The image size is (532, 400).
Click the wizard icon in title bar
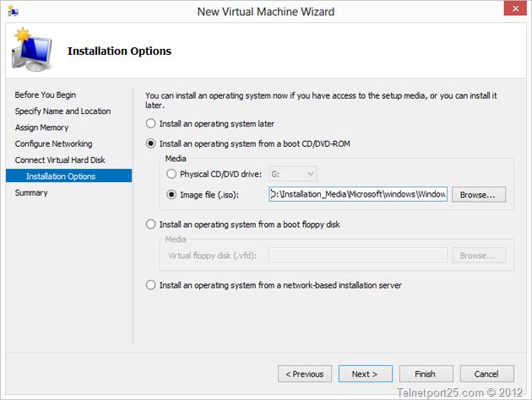(x=14, y=12)
